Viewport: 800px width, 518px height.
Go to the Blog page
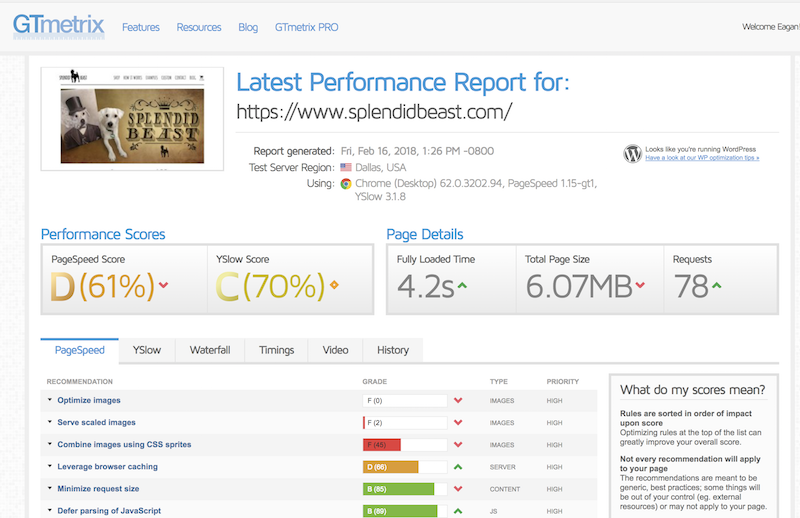248,28
